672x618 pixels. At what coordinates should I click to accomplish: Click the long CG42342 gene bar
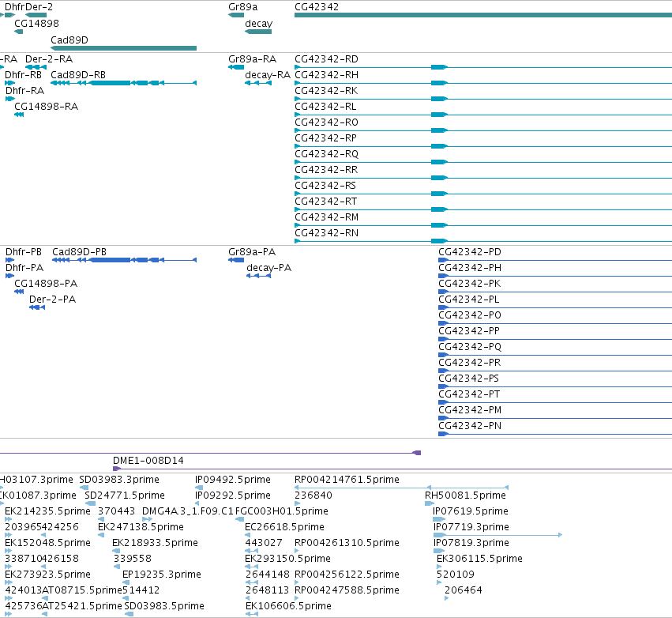point(483,15)
